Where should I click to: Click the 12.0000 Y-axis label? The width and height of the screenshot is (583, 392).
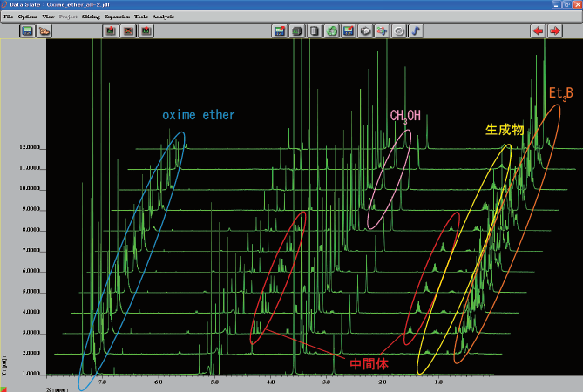[x=29, y=147]
